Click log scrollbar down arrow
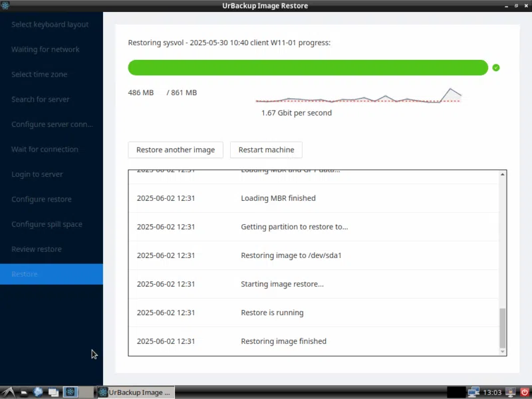532x399 pixels. pyautogui.click(x=503, y=352)
